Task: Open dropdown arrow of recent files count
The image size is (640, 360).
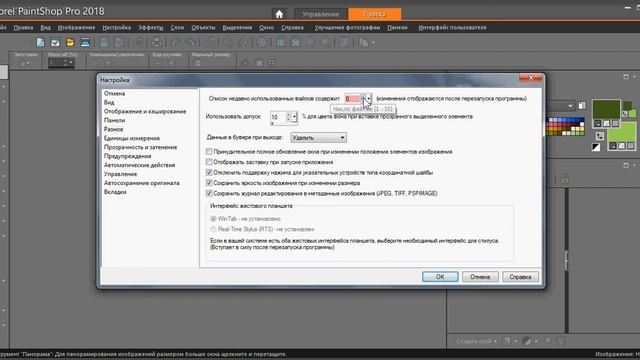Action: pyautogui.click(x=369, y=98)
